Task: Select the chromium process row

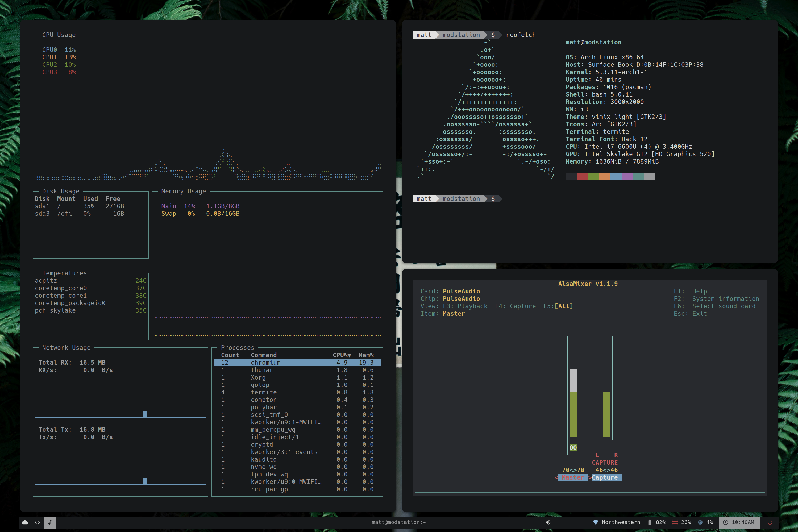Action: [297, 363]
